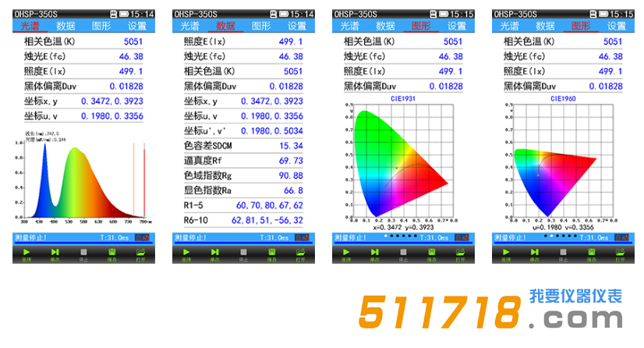
Task: Toggle 自动 auto mode on spectrum screen
Action: 143,237
